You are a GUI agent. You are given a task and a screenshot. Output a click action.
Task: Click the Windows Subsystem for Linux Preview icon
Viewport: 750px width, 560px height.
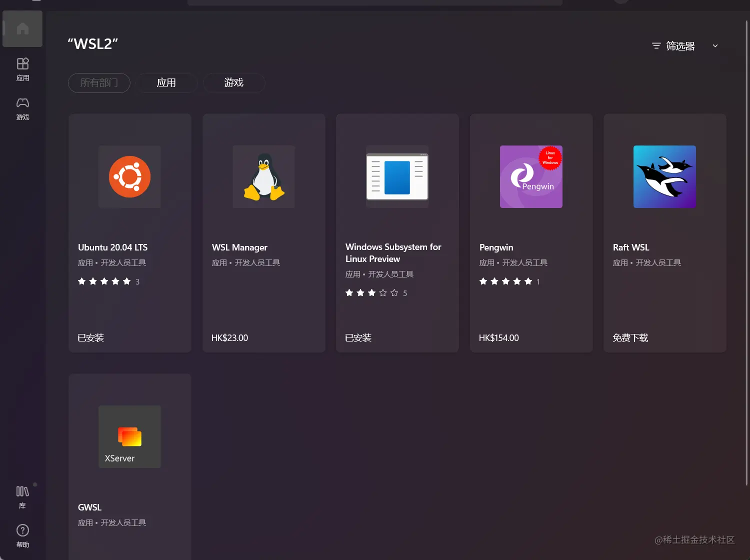click(x=397, y=177)
